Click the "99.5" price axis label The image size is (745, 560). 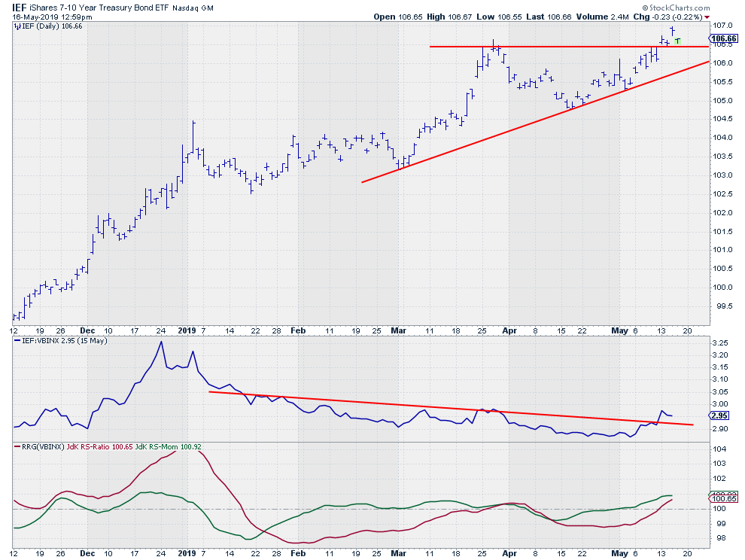click(x=723, y=306)
